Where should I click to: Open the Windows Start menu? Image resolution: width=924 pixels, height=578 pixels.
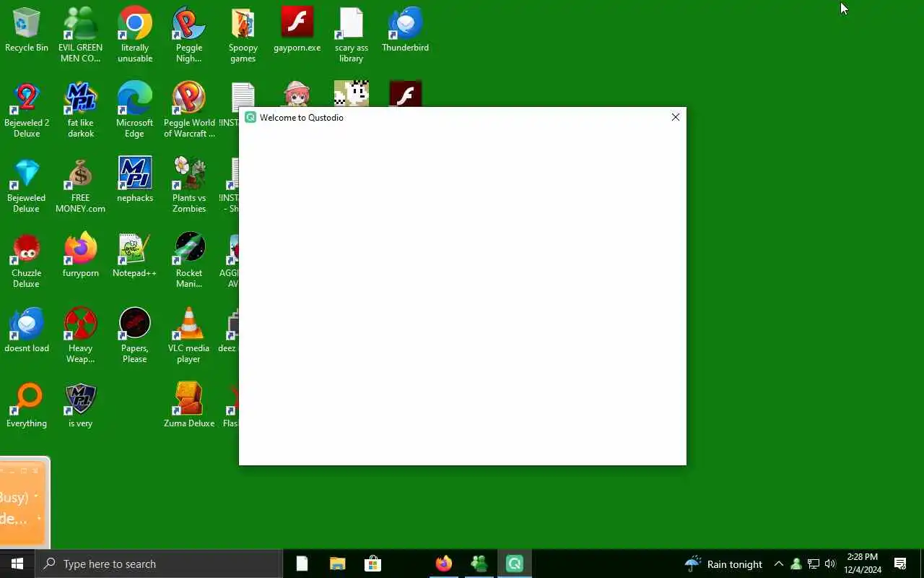coord(17,564)
